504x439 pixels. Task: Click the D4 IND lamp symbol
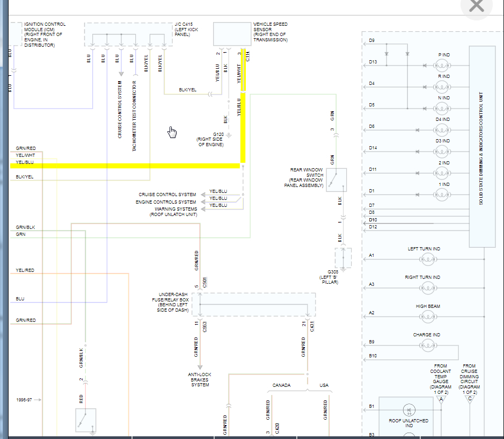point(442,130)
